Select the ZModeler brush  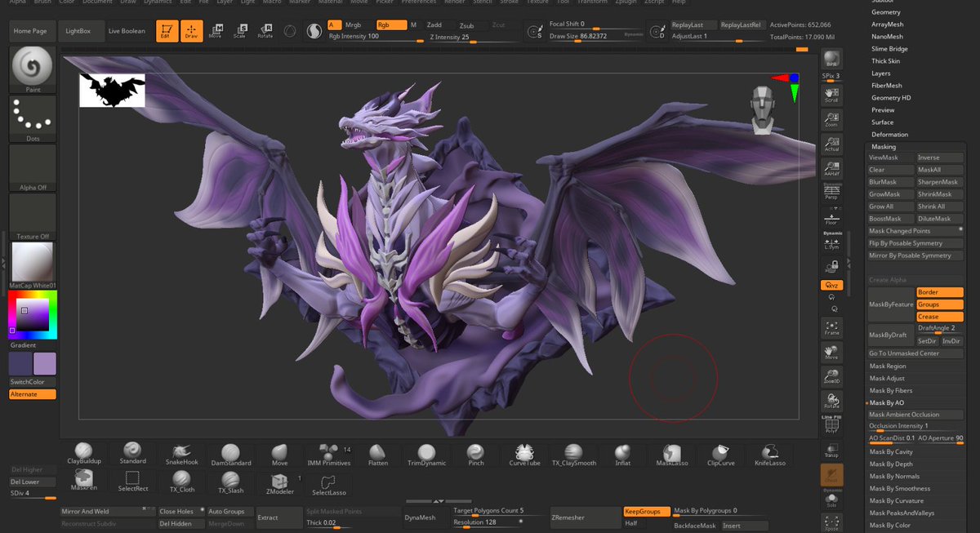(x=279, y=483)
